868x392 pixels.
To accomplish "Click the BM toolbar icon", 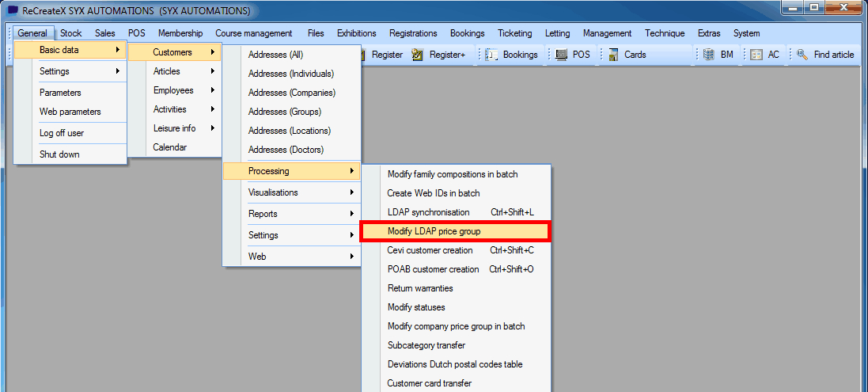I will (708, 55).
